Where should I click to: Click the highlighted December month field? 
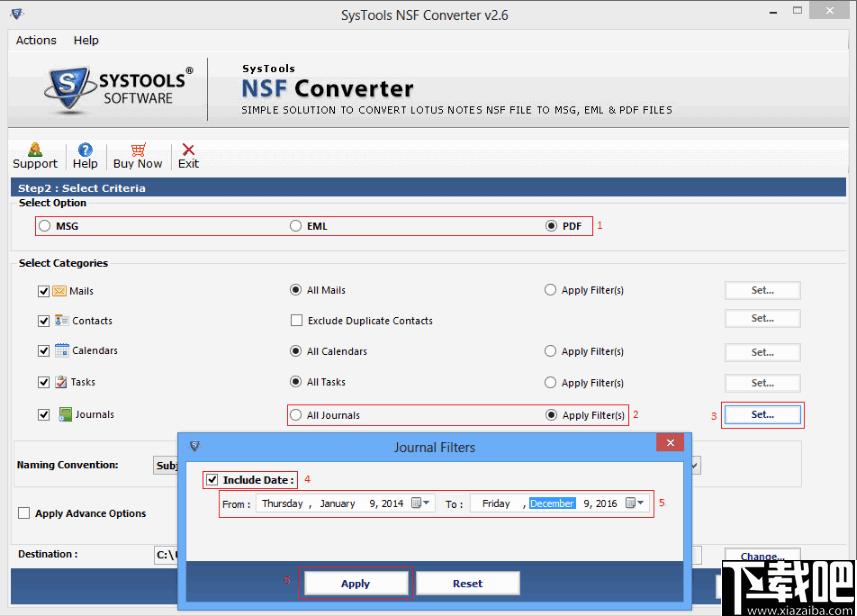point(552,503)
